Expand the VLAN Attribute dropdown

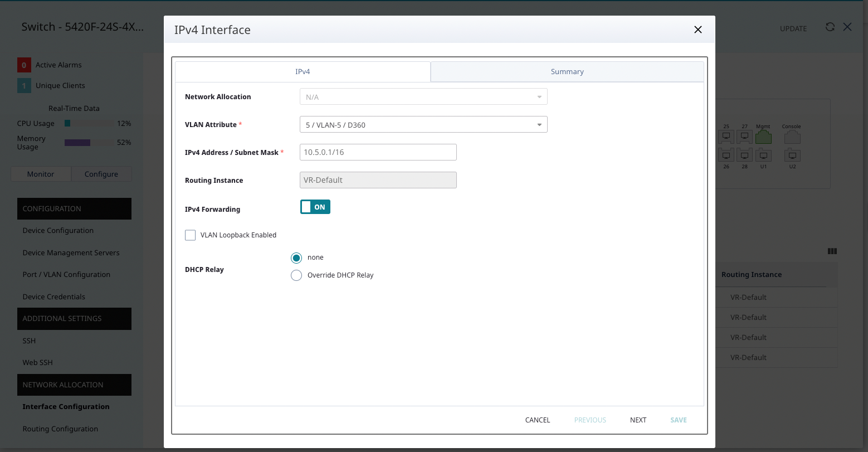(x=423, y=125)
